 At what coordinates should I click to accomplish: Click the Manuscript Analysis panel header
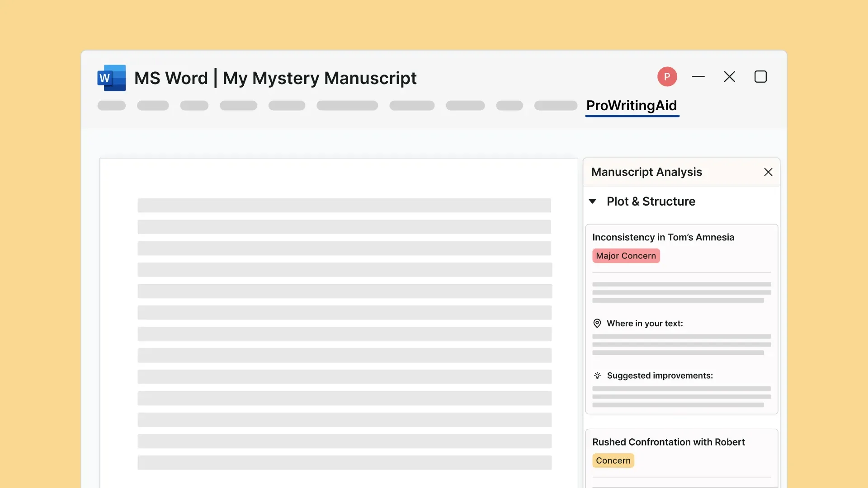[647, 172]
